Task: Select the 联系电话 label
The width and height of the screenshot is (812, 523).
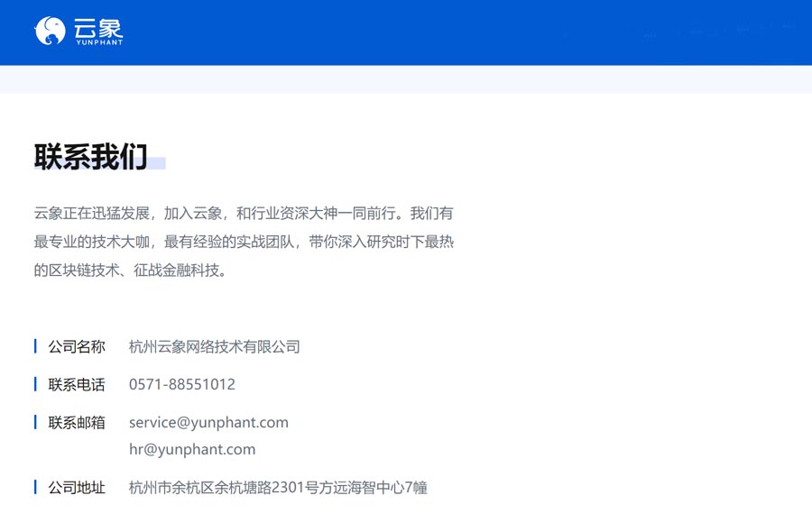Action: pyautogui.click(x=77, y=385)
